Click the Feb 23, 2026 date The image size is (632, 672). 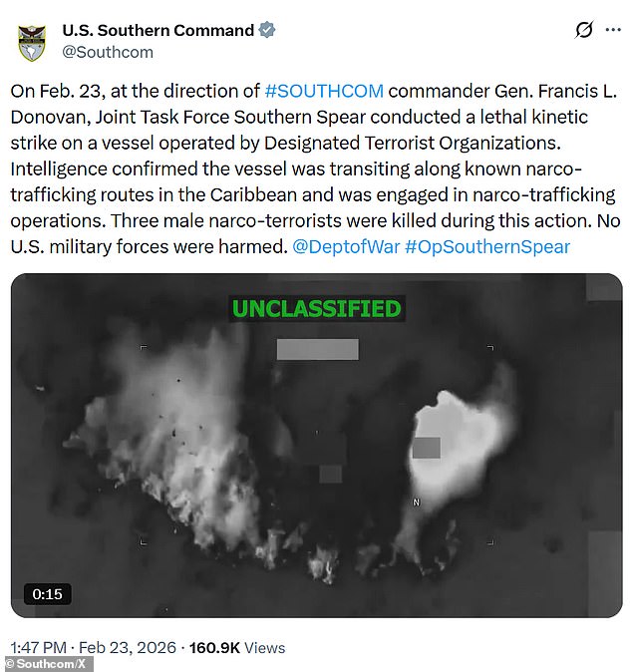tap(128, 647)
